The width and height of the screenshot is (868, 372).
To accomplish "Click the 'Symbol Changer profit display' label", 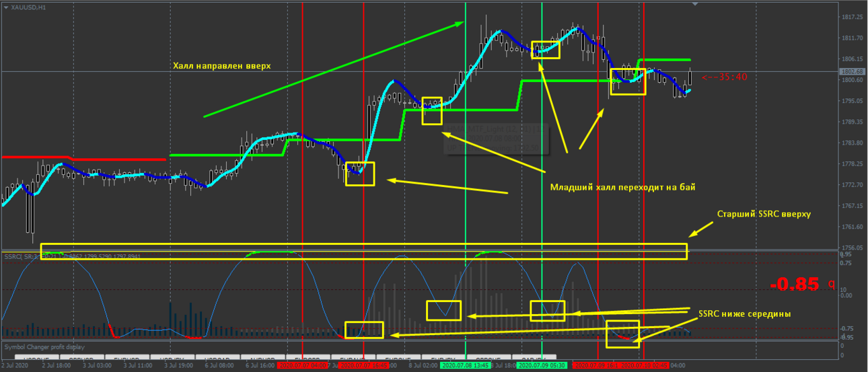I will point(44,348).
